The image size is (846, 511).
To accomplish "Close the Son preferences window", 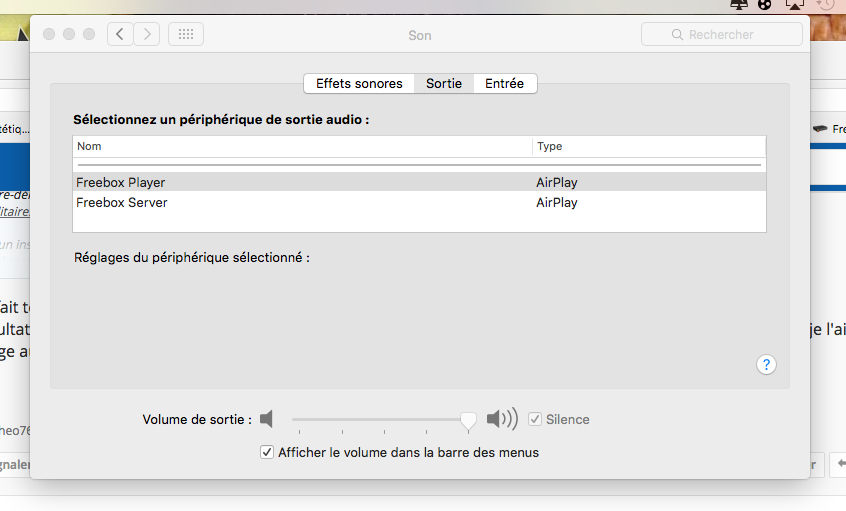I will point(49,35).
